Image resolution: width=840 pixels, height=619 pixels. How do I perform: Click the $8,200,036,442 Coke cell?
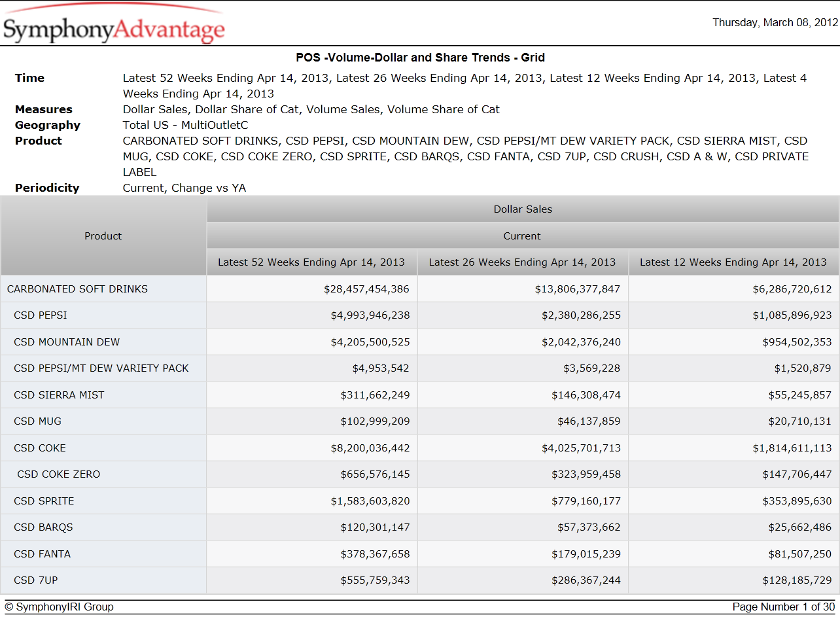pyautogui.click(x=312, y=448)
